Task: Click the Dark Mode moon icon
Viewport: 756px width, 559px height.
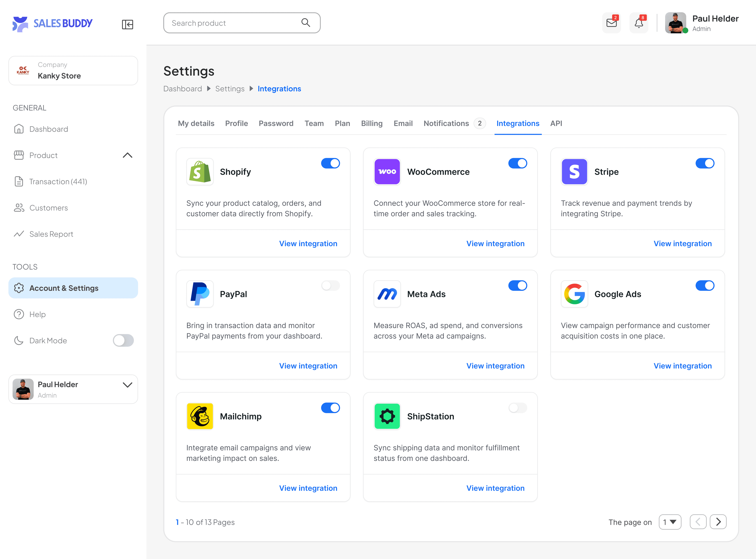Action: pyautogui.click(x=19, y=340)
